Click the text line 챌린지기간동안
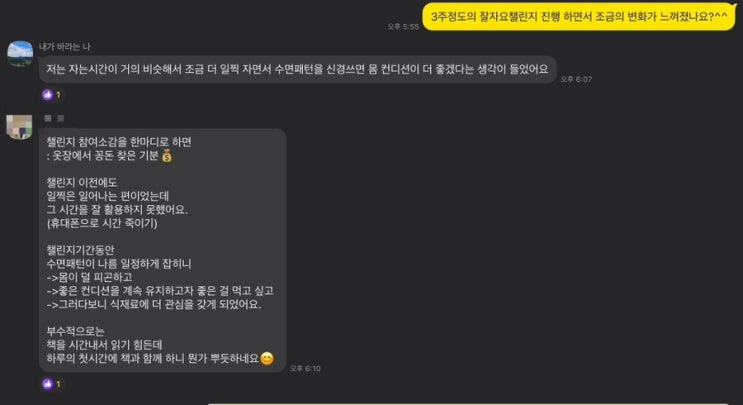This screenshot has width=743, height=405. [x=80, y=250]
